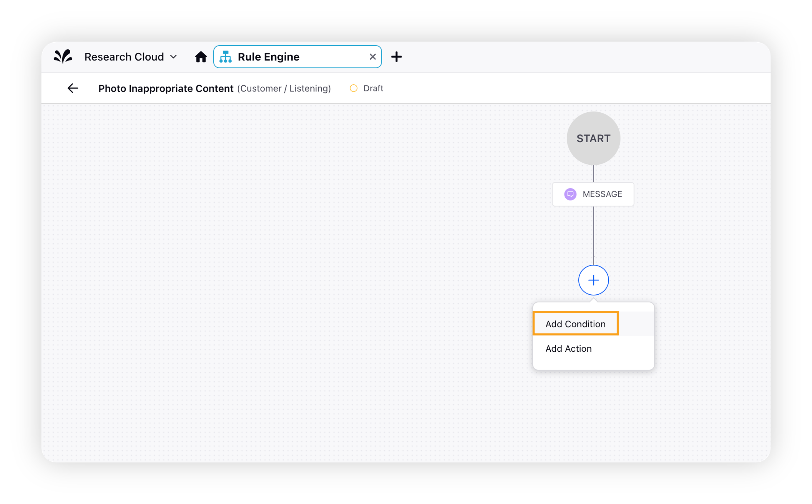Screen dimensions: 812x504
Task: Close the Rule Engine tab
Action: point(373,57)
